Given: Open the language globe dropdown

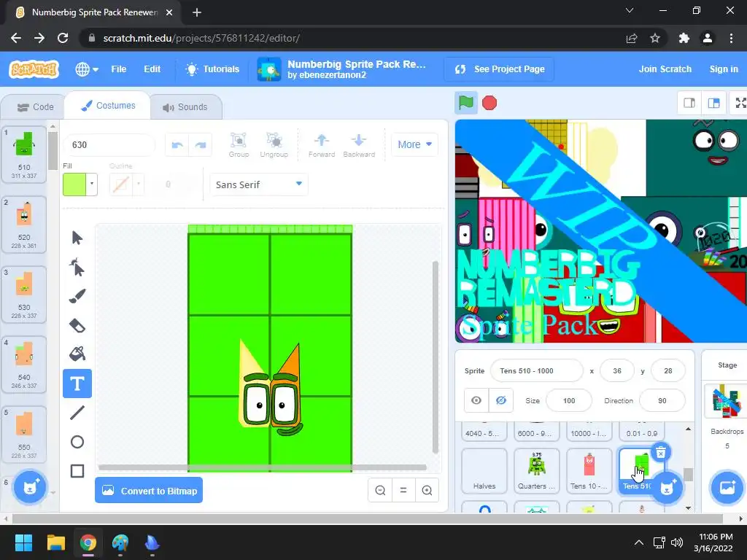Looking at the screenshot, I should (87, 69).
